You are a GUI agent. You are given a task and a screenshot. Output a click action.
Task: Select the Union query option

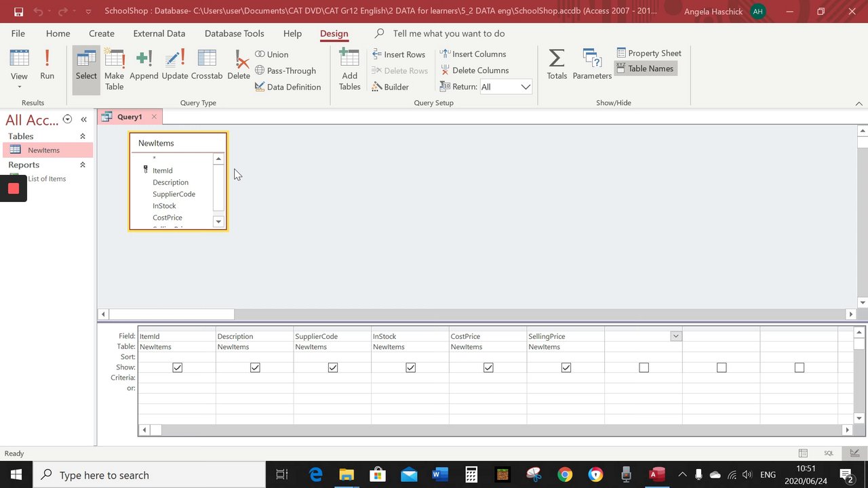(x=271, y=54)
